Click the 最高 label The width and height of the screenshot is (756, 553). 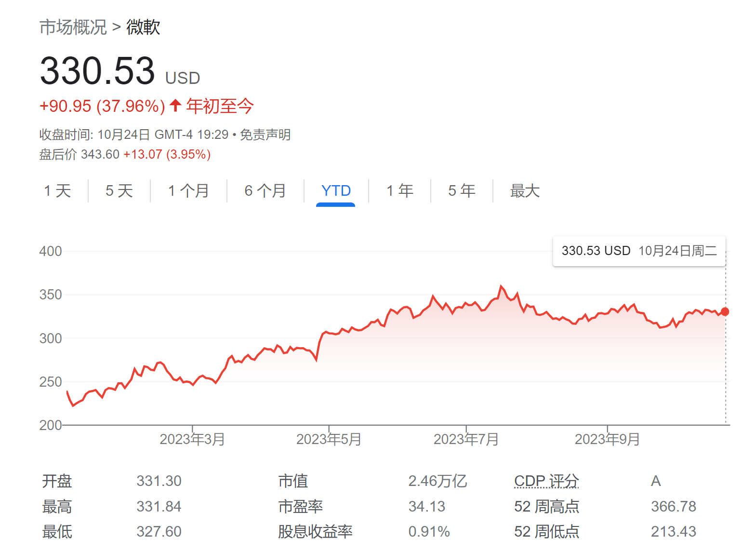click(57, 507)
